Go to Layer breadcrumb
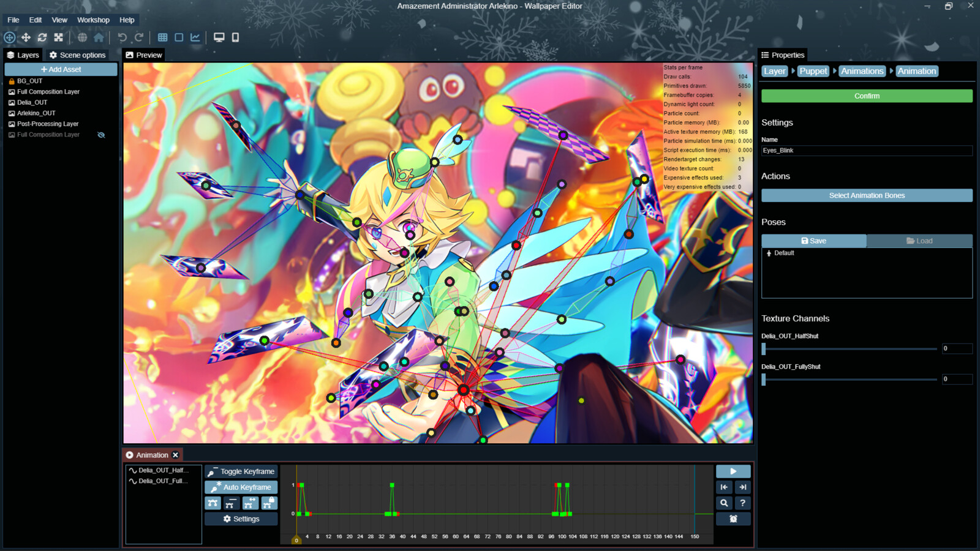 click(774, 71)
